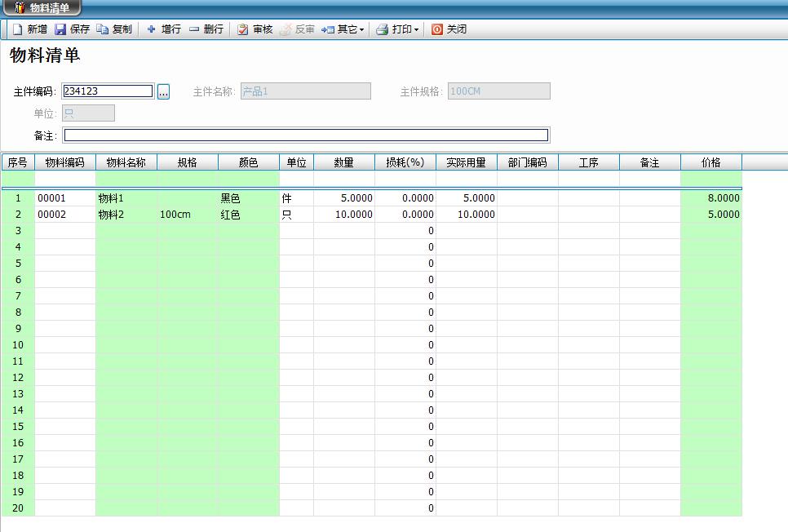
Task: Click the 关闭 (Close) red icon
Action: tap(437, 29)
